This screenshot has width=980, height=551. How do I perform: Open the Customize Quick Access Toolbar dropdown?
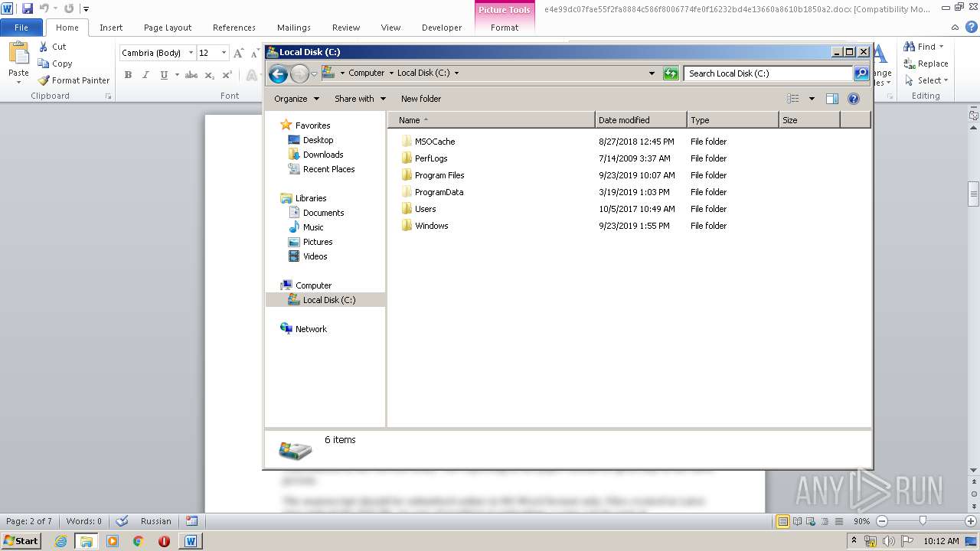coord(86,8)
